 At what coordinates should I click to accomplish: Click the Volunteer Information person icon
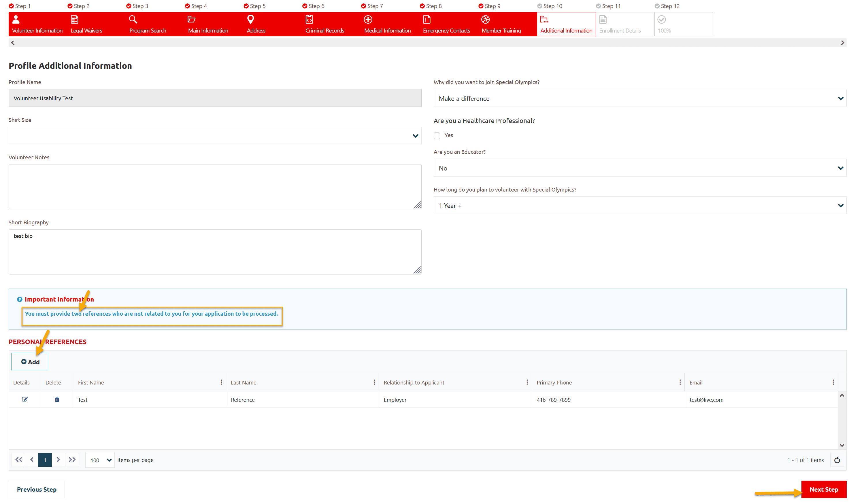[x=16, y=19]
